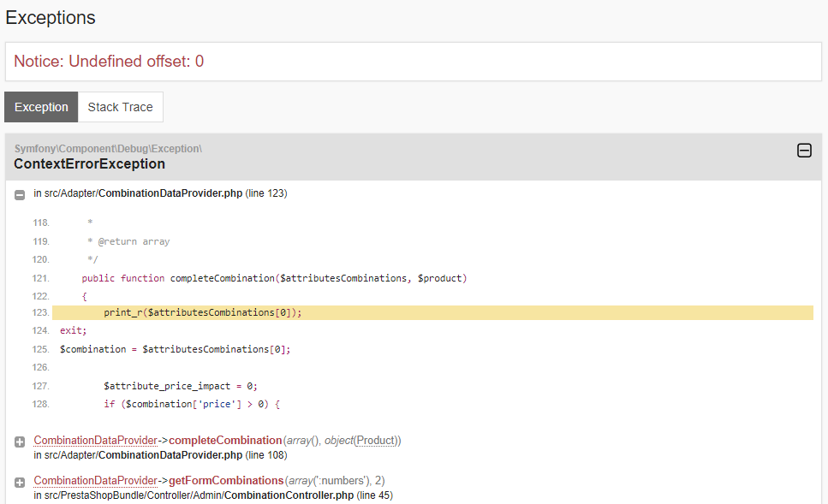Switch to the Stack Trace tab

point(121,107)
